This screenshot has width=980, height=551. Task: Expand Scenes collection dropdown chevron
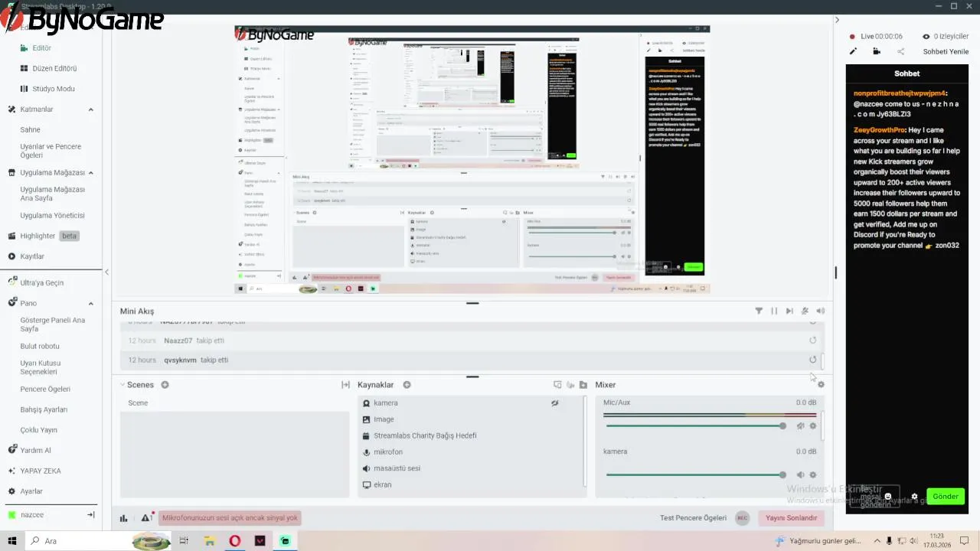point(122,385)
